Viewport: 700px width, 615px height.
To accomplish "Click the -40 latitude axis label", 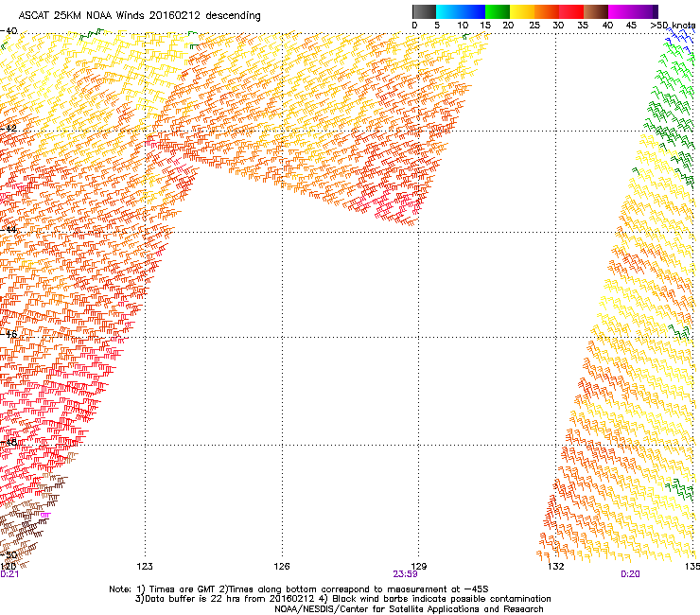I will 9,30.
